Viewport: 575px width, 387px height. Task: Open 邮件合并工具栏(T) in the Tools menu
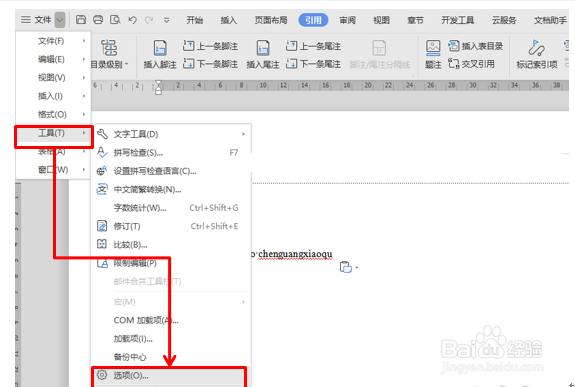pyautogui.click(x=171, y=281)
